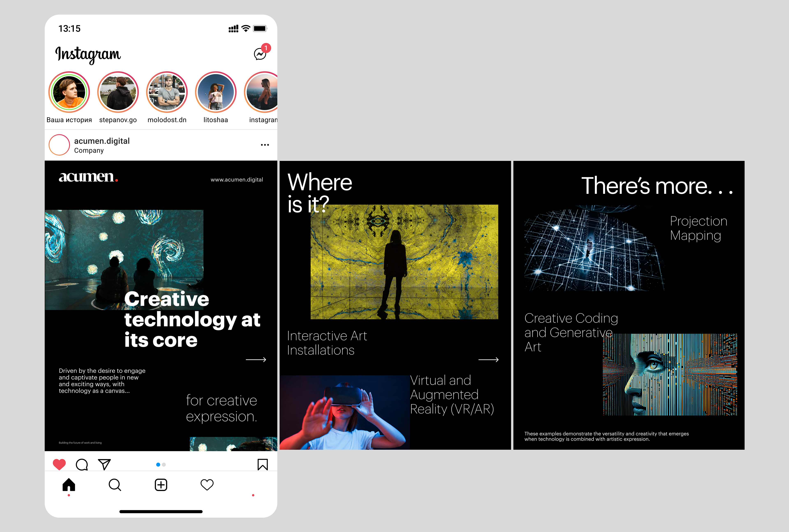Select generative art face image
This screenshot has height=532, width=789.
670,375
